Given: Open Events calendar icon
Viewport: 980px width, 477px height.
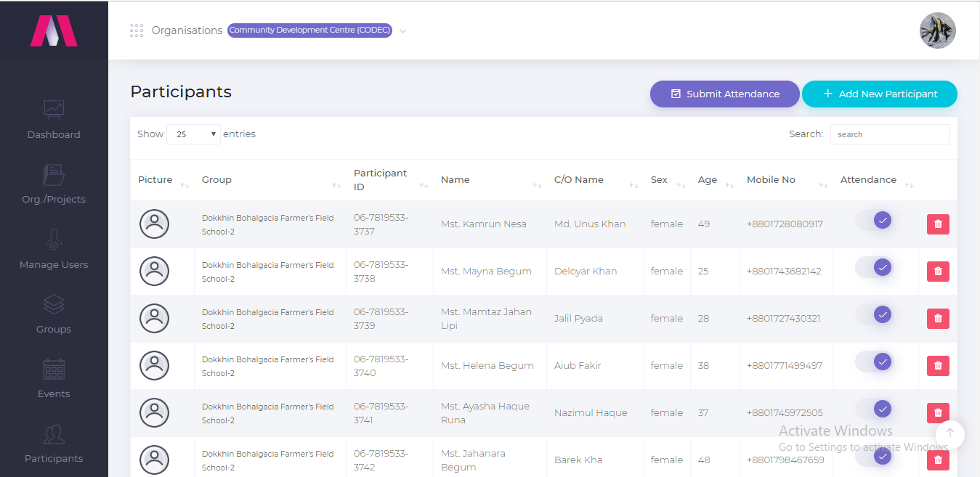Looking at the screenshot, I should (x=54, y=369).
